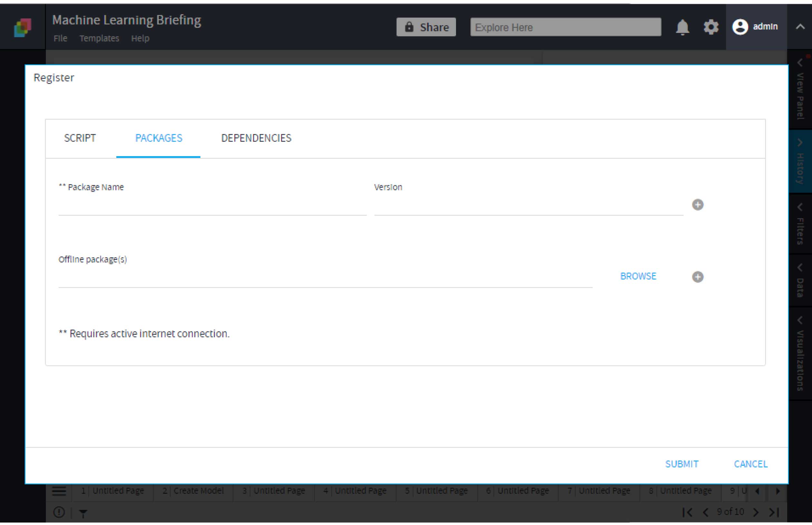Click the '9 of 10' page indicator
This screenshot has width=812, height=525.
(x=730, y=512)
